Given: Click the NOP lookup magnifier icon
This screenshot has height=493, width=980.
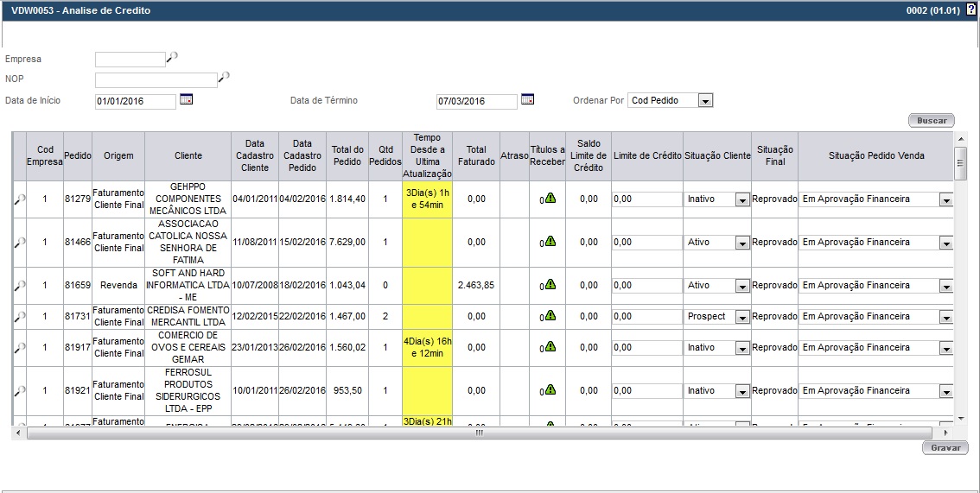Looking at the screenshot, I should pos(224,78).
